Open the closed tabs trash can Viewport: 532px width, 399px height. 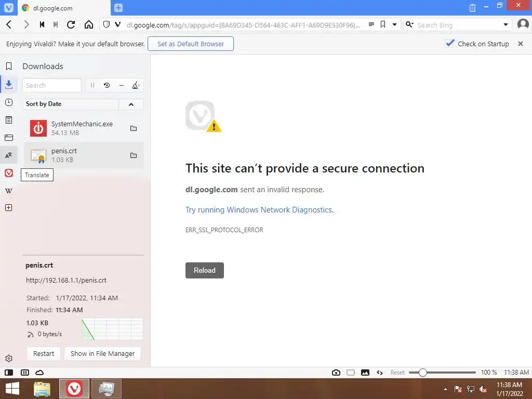click(x=472, y=8)
